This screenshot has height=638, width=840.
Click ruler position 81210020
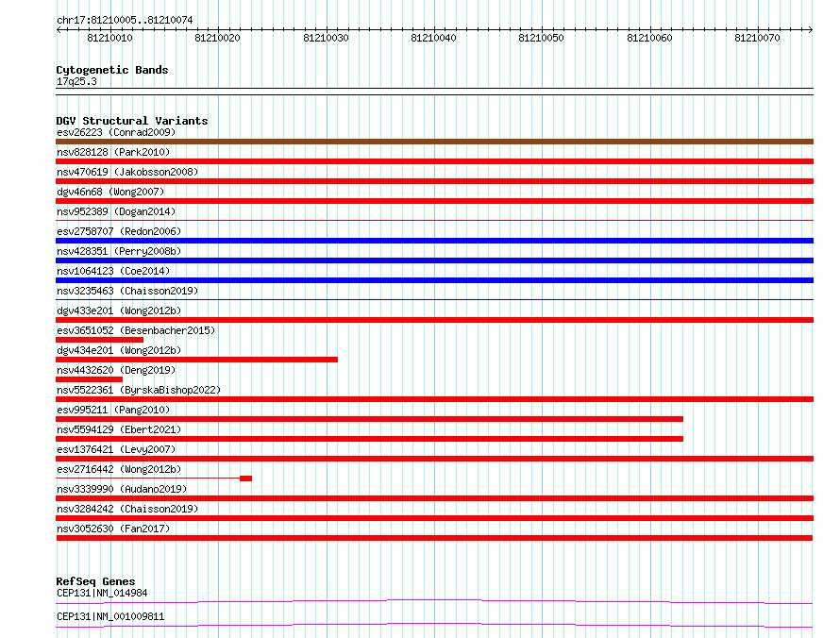[217, 38]
